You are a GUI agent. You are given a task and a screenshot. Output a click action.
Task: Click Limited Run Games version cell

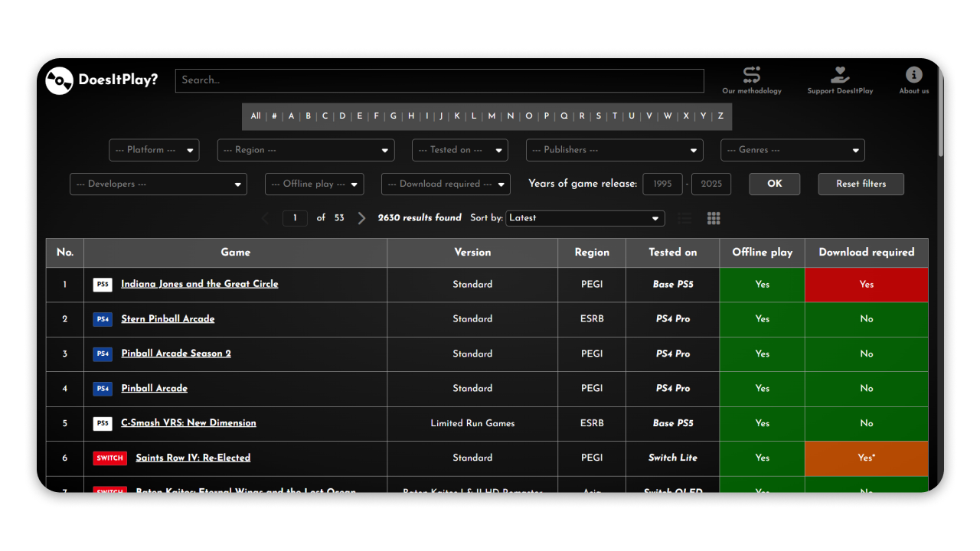point(472,423)
